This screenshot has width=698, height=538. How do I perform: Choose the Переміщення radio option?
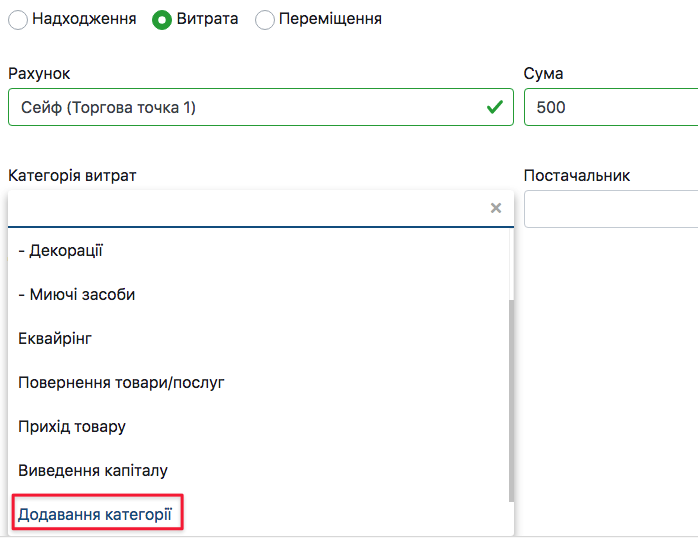(265, 20)
